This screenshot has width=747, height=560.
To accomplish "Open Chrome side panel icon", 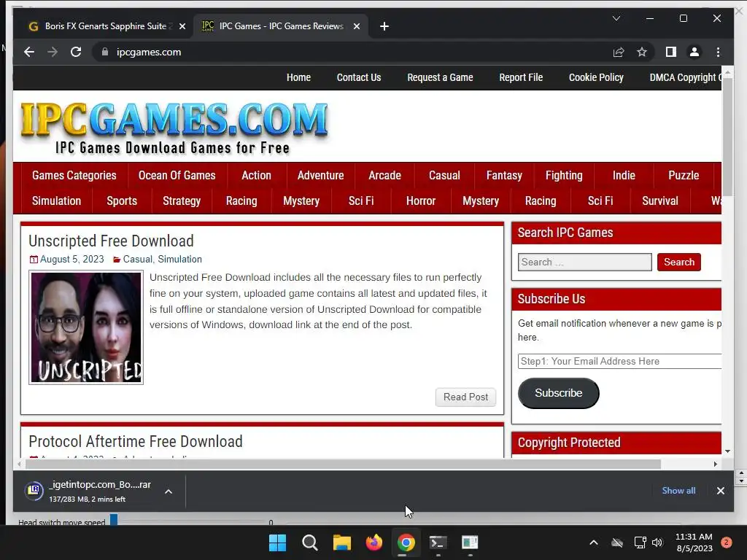I will [671, 52].
